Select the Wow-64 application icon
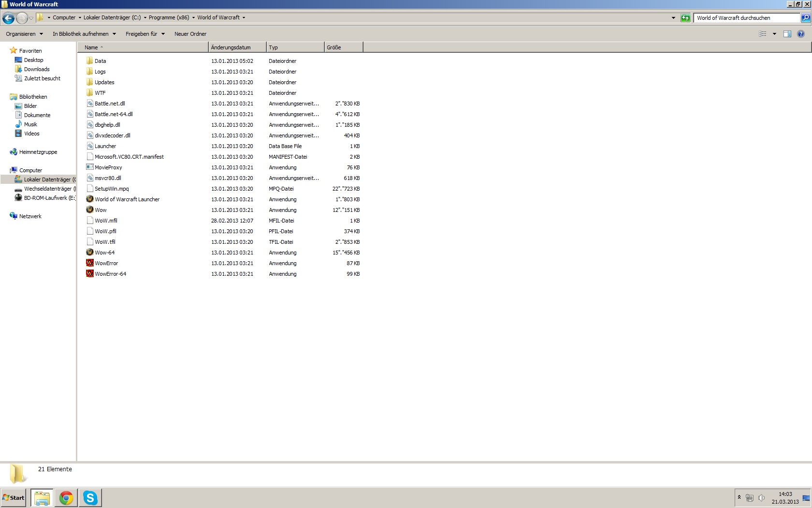Image resolution: width=812 pixels, height=508 pixels. click(90, 253)
